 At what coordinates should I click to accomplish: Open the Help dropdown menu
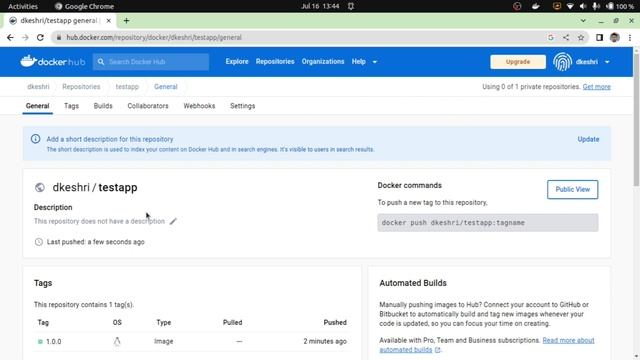(x=364, y=62)
